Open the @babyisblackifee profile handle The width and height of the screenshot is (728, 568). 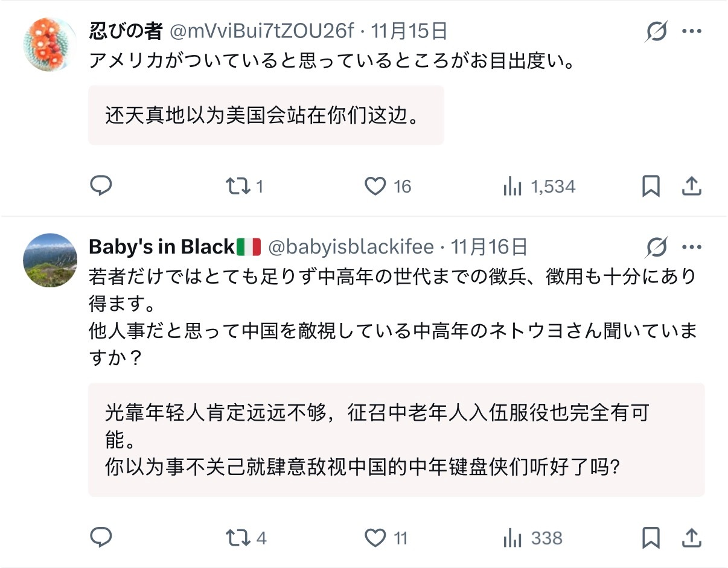pos(351,247)
